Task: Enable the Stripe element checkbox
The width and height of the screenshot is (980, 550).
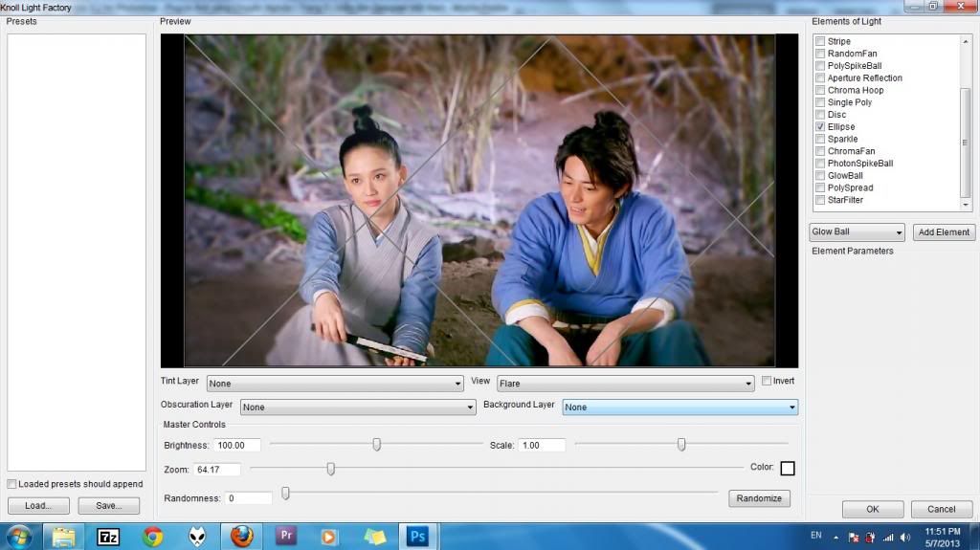Action: click(820, 41)
